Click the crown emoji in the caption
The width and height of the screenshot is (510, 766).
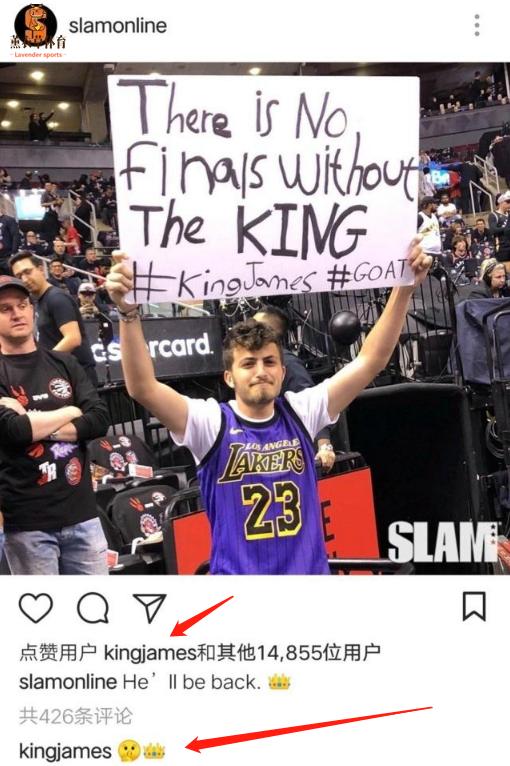pos(279,682)
